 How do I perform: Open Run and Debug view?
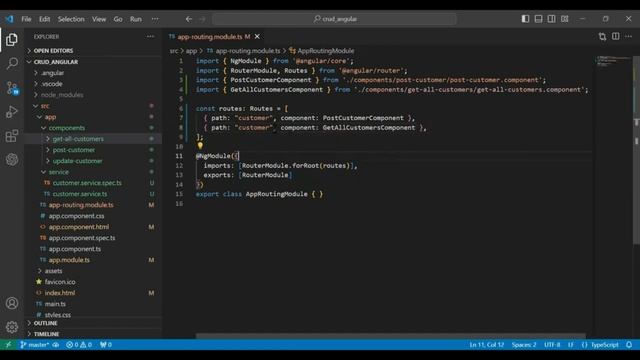pyautogui.click(x=12, y=111)
